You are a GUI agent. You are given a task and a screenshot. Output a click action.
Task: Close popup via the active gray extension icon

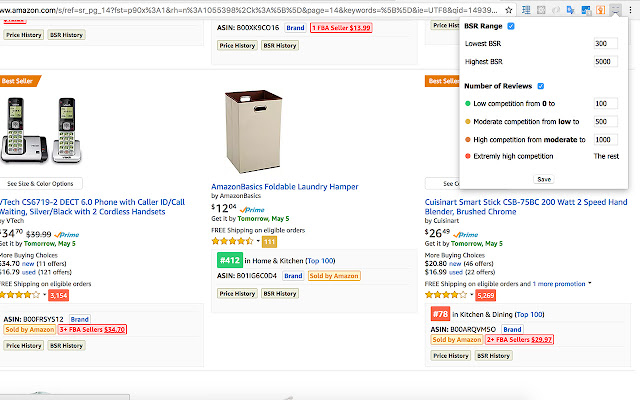[x=616, y=7]
